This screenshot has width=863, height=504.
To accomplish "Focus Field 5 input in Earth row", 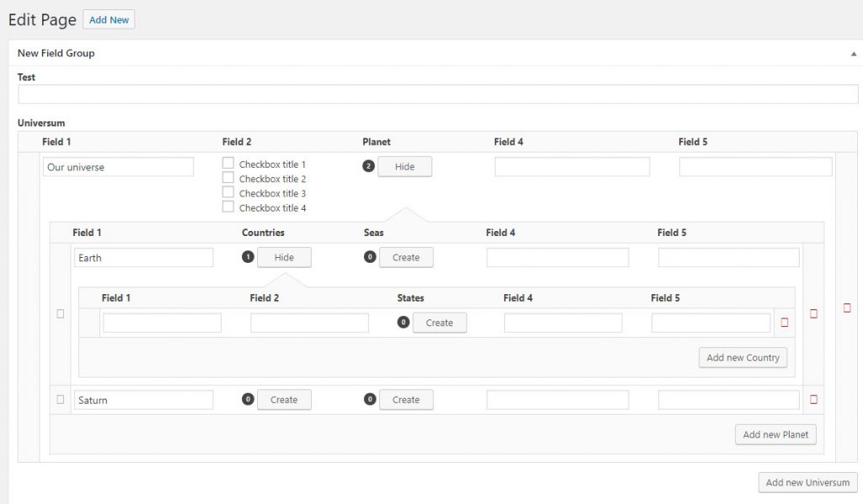I will click(x=729, y=258).
